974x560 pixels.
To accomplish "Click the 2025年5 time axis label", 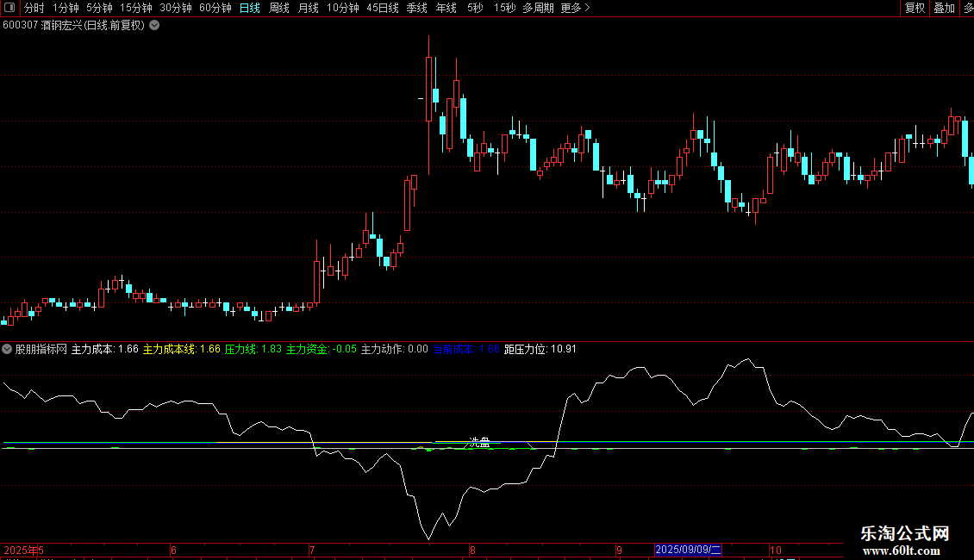I will point(23,550).
